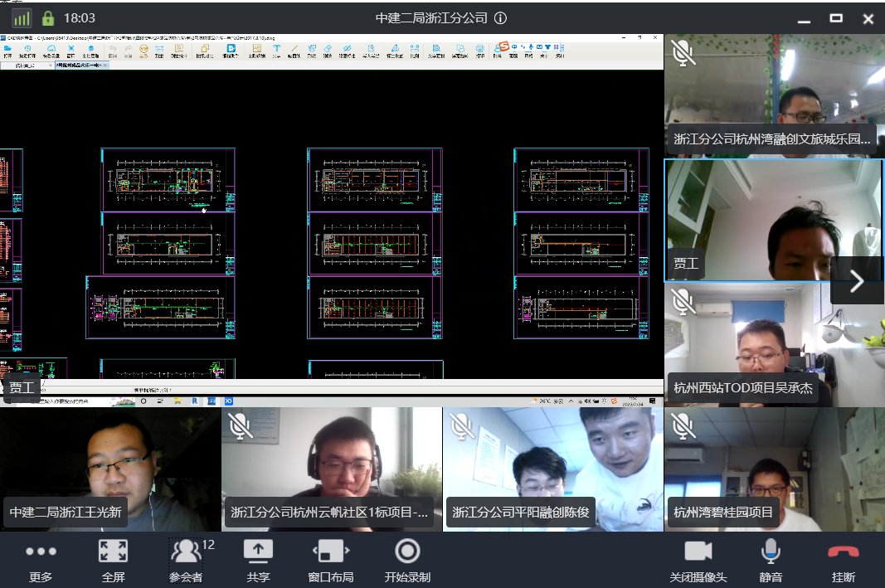Start screen sharing with 共享
Screen dimensions: 885x588
pos(258,561)
